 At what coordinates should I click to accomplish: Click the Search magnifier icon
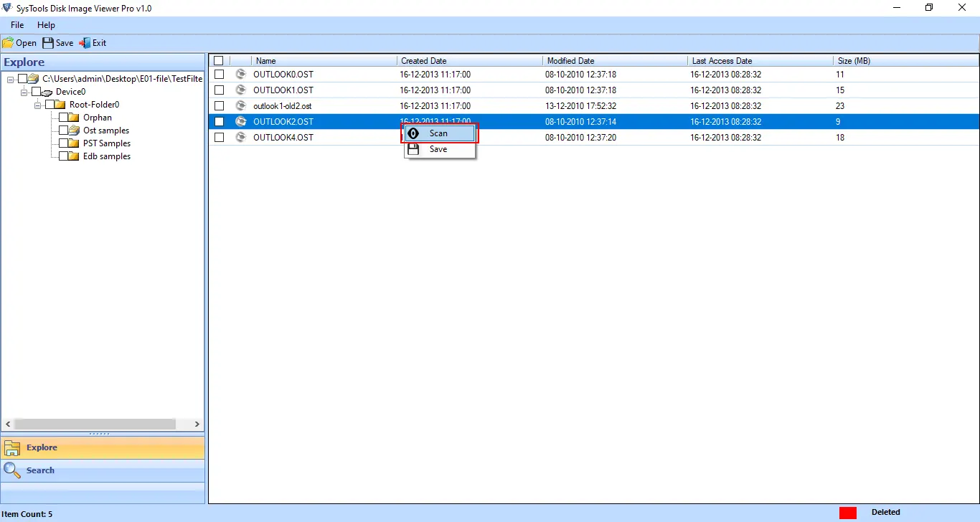point(12,470)
